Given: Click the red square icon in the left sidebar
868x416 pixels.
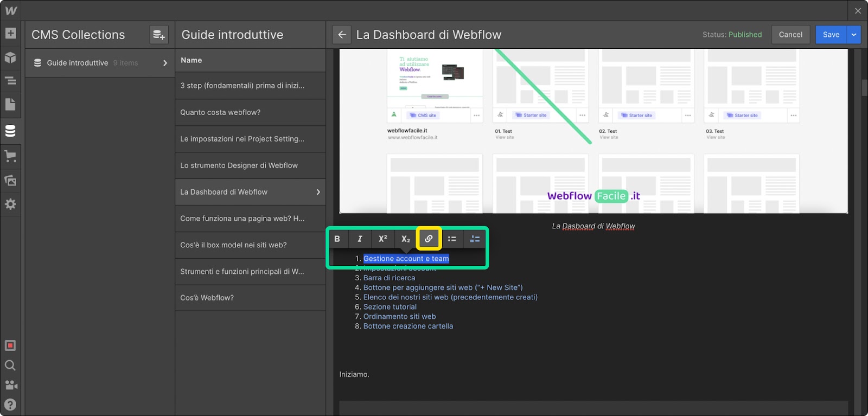Looking at the screenshot, I should (x=10, y=345).
